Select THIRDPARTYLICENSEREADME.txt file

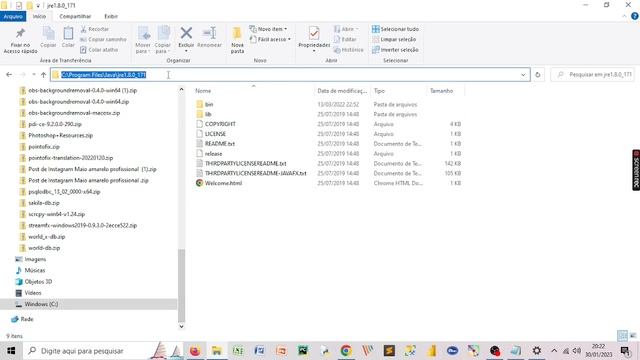[245, 163]
